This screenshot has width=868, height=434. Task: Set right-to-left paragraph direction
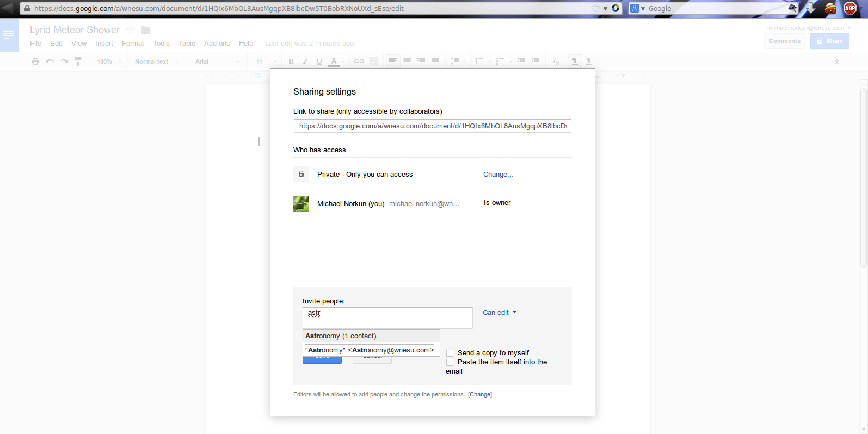pos(589,61)
